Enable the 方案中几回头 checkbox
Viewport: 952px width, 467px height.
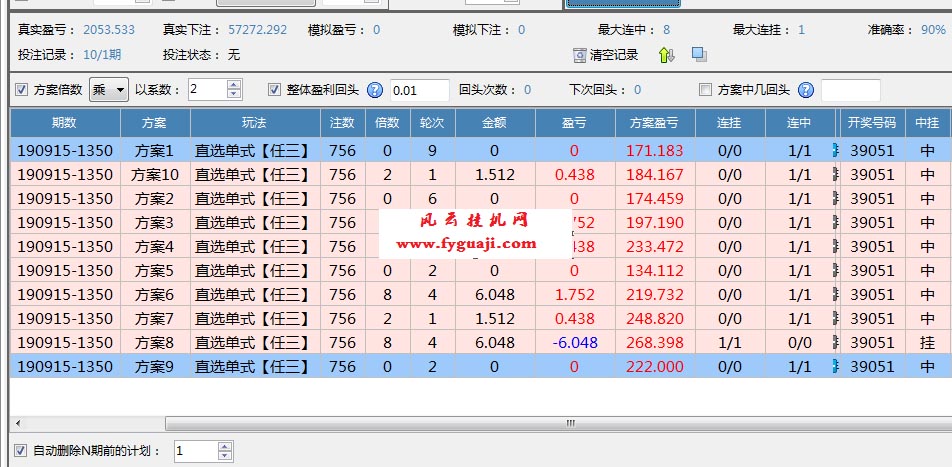[705, 90]
